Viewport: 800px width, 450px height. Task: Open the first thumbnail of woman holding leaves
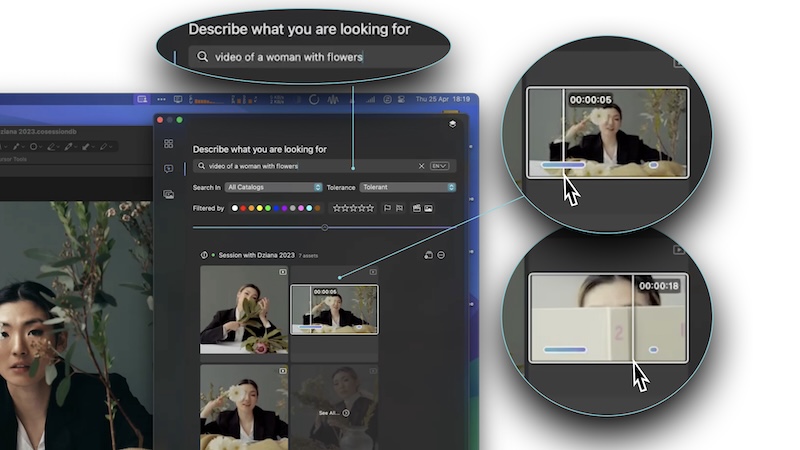tap(244, 310)
